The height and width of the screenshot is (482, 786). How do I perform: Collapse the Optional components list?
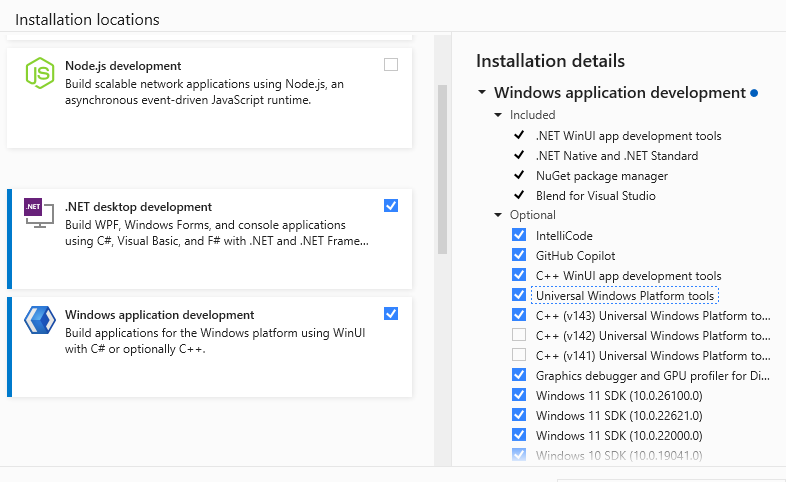[x=499, y=215]
